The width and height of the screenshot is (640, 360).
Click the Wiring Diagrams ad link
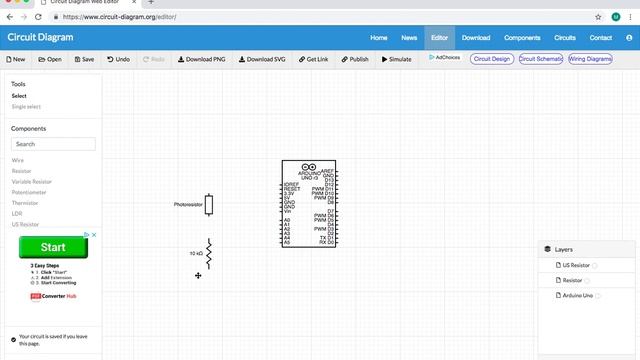590,59
